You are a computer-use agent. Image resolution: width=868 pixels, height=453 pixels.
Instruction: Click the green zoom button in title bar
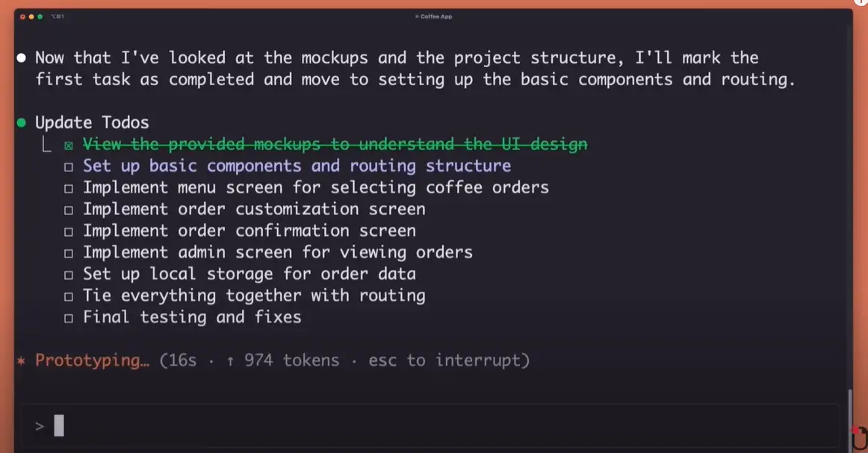point(40,16)
